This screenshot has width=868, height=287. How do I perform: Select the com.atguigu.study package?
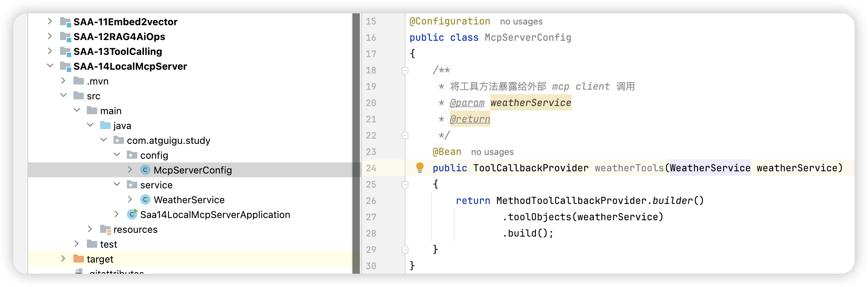[168, 141]
